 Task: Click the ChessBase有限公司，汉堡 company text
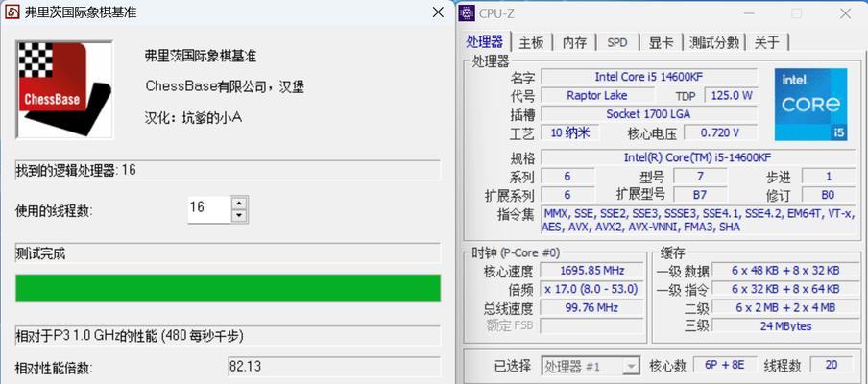225,86
